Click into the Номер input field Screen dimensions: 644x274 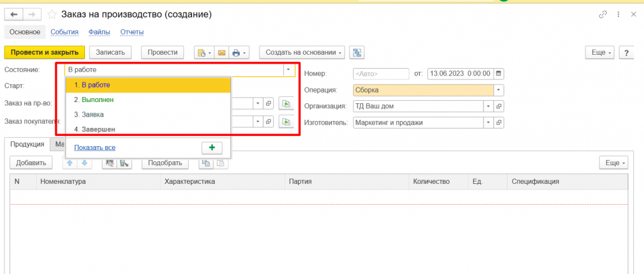[381, 73]
